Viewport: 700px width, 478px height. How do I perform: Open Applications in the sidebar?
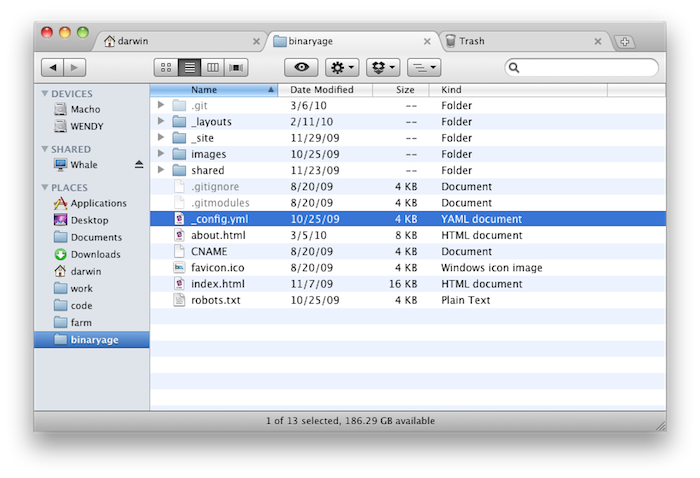(x=98, y=203)
